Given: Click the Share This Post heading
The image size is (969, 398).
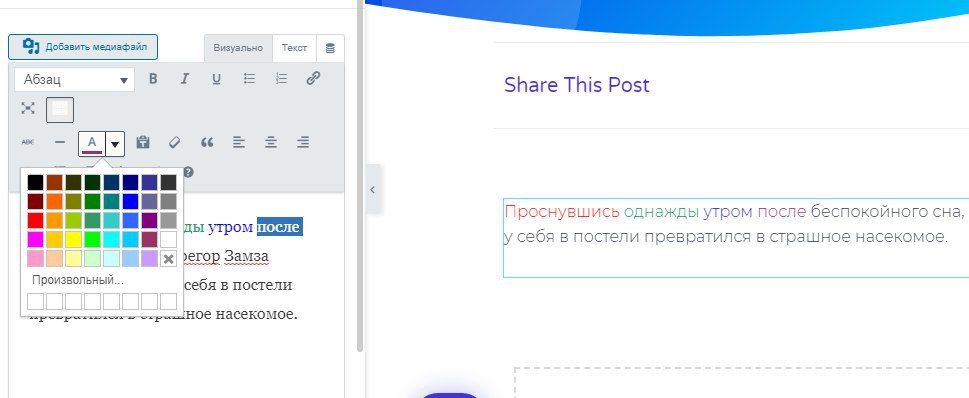Looking at the screenshot, I should (x=577, y=85).
